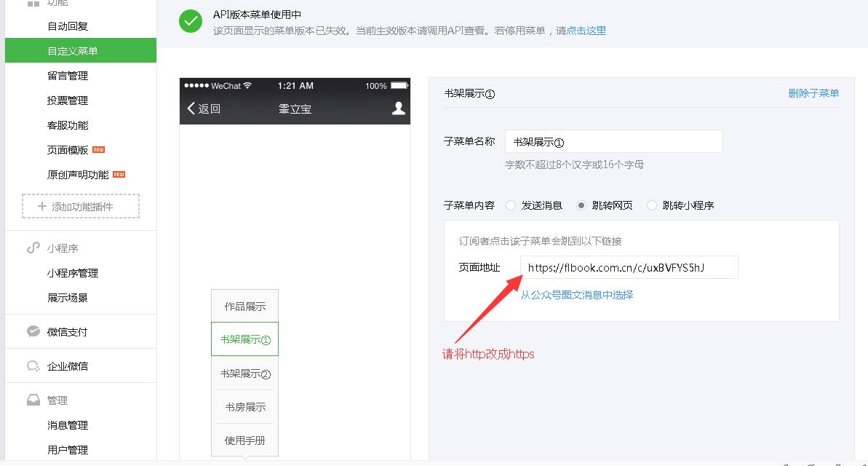The image size is (868, 466).
Task: Select 书架展示② submenu in phone preview
Action: click(244, 374)
